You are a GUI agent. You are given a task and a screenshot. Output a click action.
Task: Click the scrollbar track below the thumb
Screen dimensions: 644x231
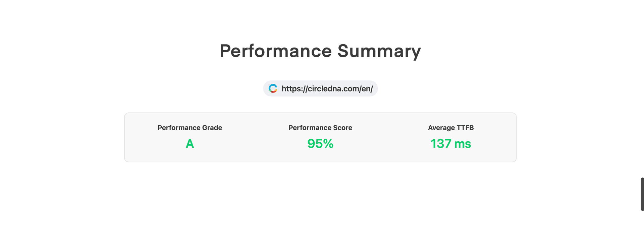click(x=642, y=221)
